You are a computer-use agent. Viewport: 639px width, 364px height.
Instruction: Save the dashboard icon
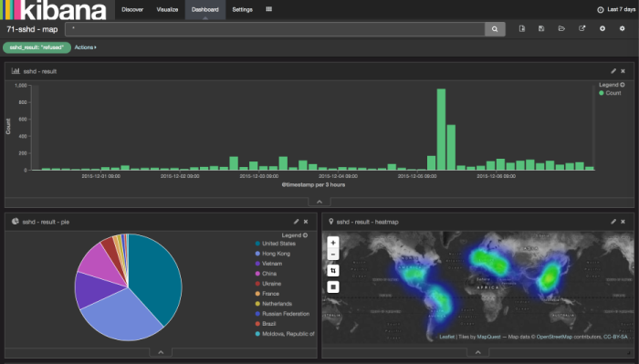pyautogui.click(x=541, y=28)
